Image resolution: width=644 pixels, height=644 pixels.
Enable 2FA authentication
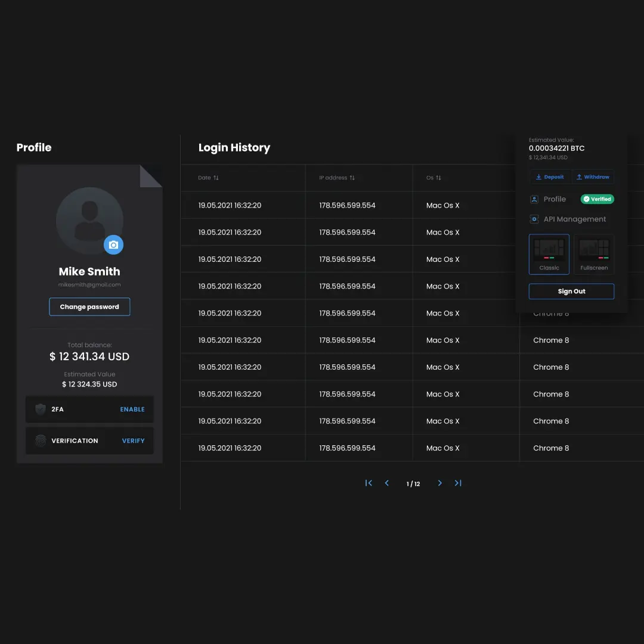[132, 410]
